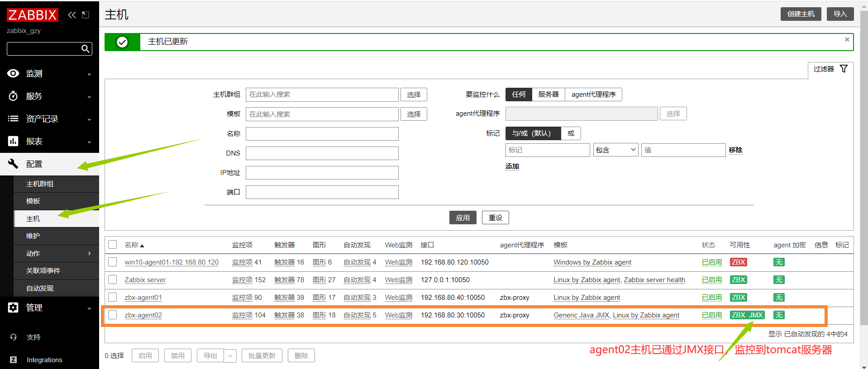Check the zbx-agent02 row checkbox
The image size is (868, 369).
click(113, 315)
